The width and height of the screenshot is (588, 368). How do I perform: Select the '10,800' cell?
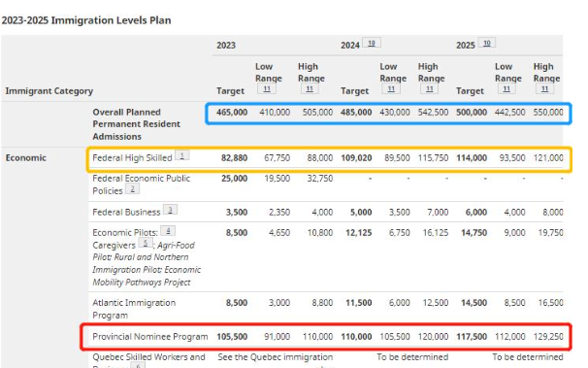pos(320,233)
